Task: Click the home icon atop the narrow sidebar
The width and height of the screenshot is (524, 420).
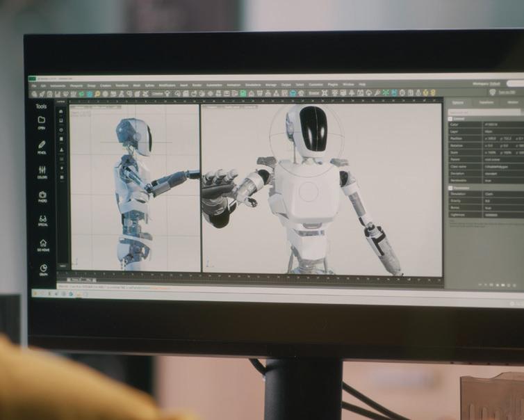Action: 61,111
